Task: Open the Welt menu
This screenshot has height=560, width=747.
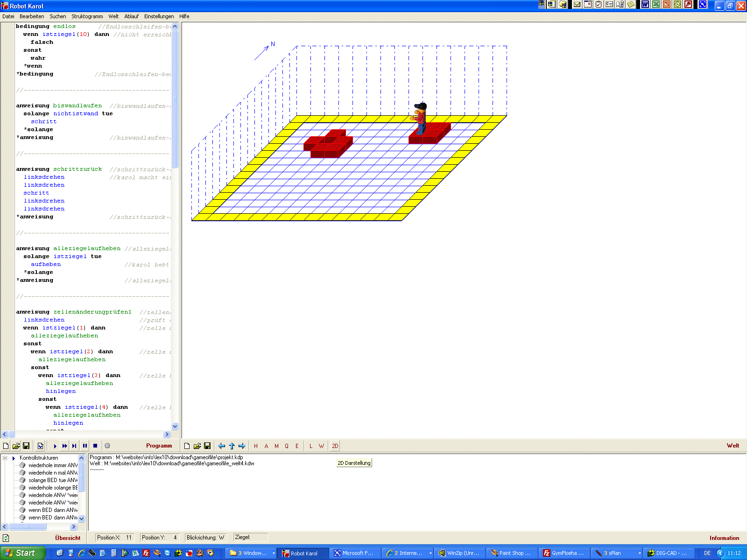Action: click(113, 16)
